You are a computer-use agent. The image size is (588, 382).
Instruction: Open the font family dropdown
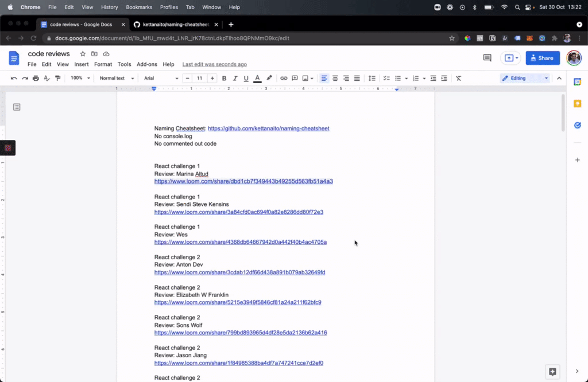point(159,78)
